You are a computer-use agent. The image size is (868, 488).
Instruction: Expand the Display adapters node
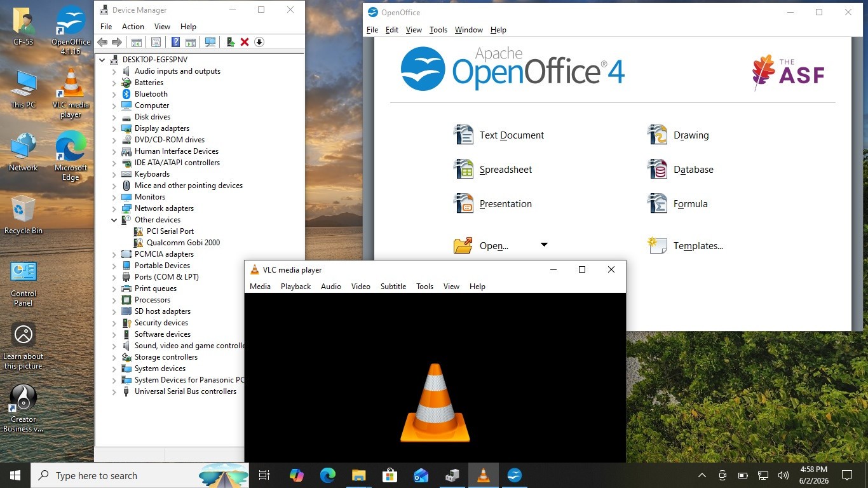(x=114, y=128)
